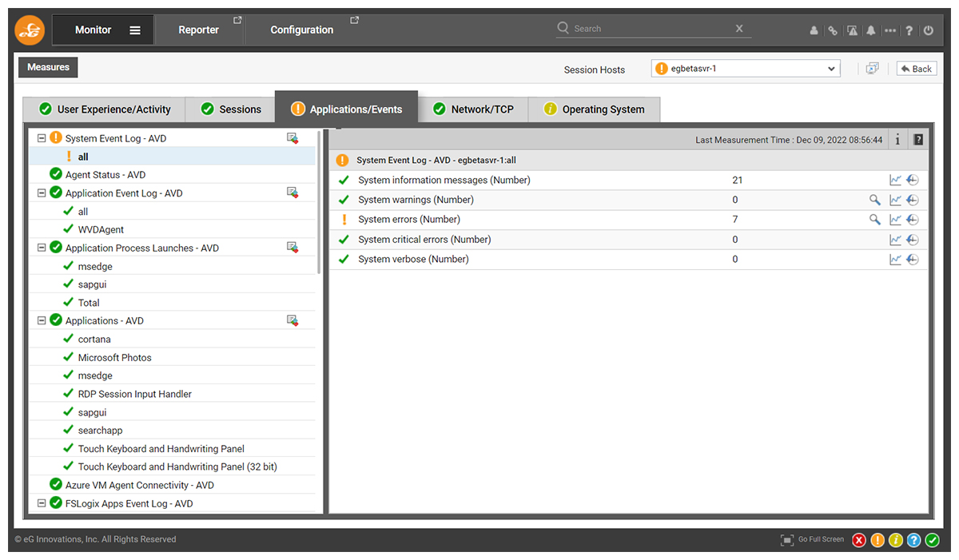The image size is (959, 560).
Task: Open the user profile icon in top bar
Action: tap(814, 30)
